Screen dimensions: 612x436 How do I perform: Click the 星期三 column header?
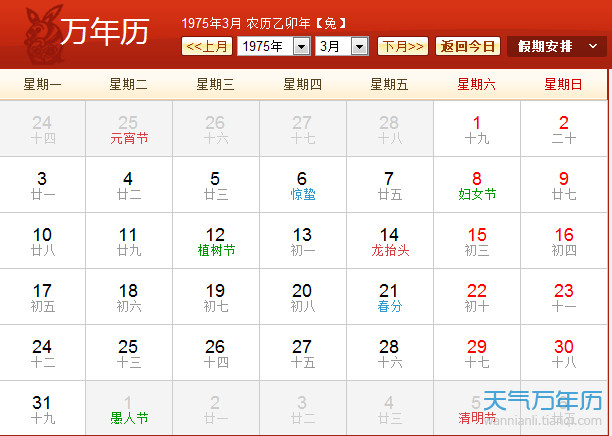click(215, 84)
